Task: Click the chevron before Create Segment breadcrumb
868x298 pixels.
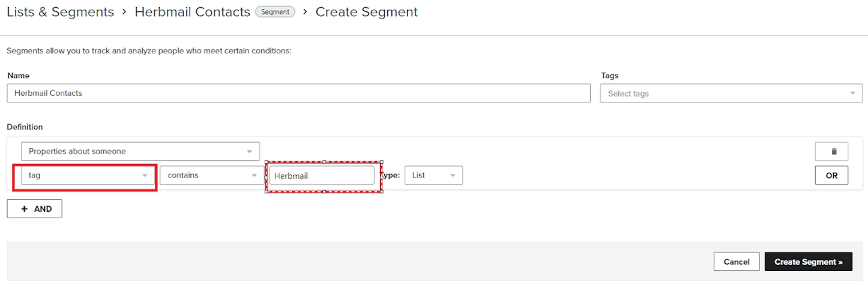Action: (x=306, y=12)
